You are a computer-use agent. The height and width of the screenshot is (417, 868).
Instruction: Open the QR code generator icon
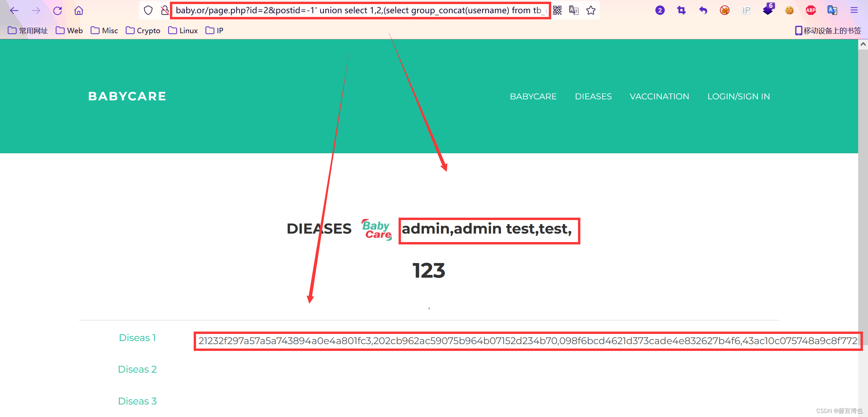coord(557,11)
